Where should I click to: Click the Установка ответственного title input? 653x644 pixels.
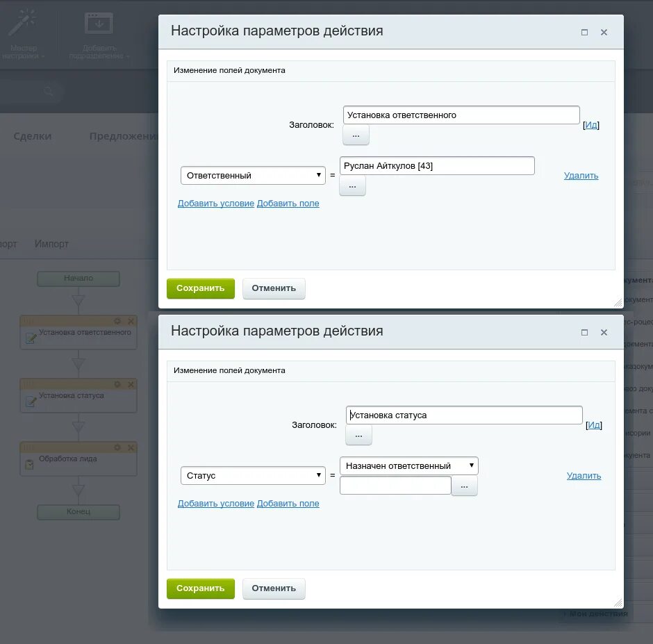point(461,115)
